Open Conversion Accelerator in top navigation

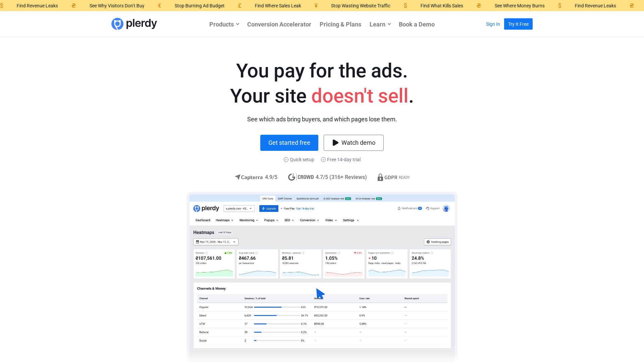click(x=279, y=24)
